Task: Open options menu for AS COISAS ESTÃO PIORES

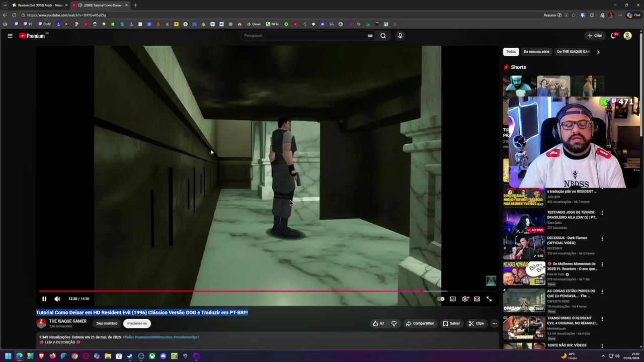Action: [x=602, y=292]
